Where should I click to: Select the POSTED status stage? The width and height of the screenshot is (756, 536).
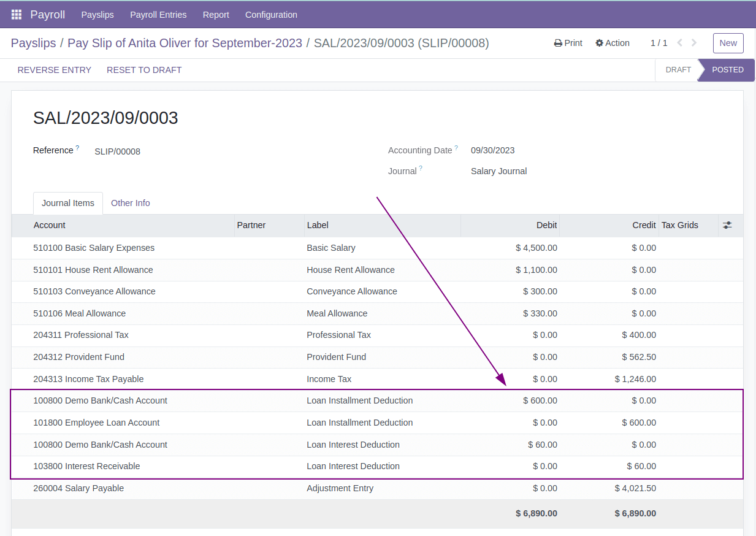point(728,69)
